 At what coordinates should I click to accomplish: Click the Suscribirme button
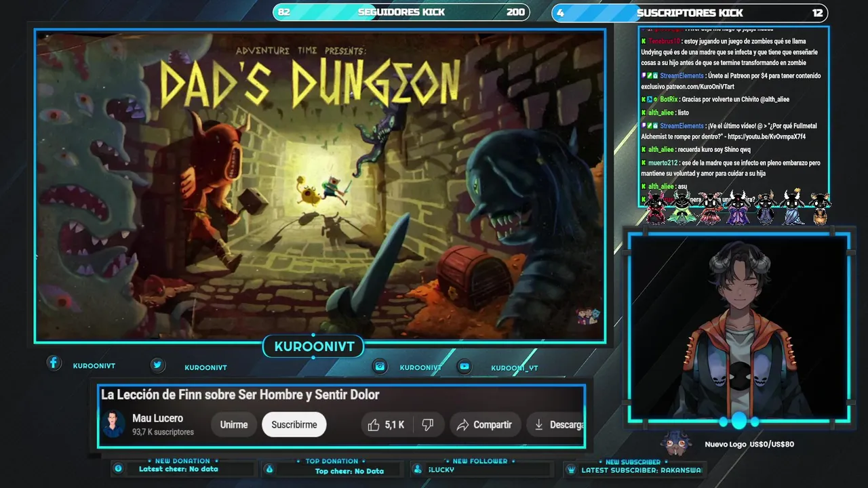(294, 425)
